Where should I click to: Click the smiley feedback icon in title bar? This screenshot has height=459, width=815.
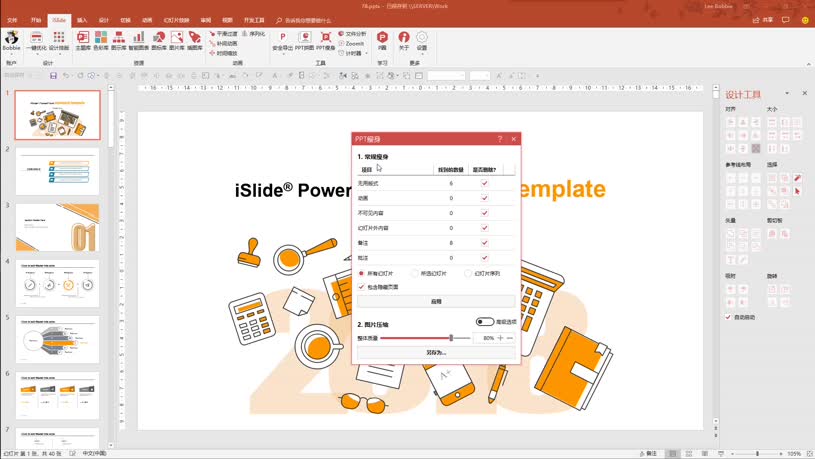click(x=805, y=20)
